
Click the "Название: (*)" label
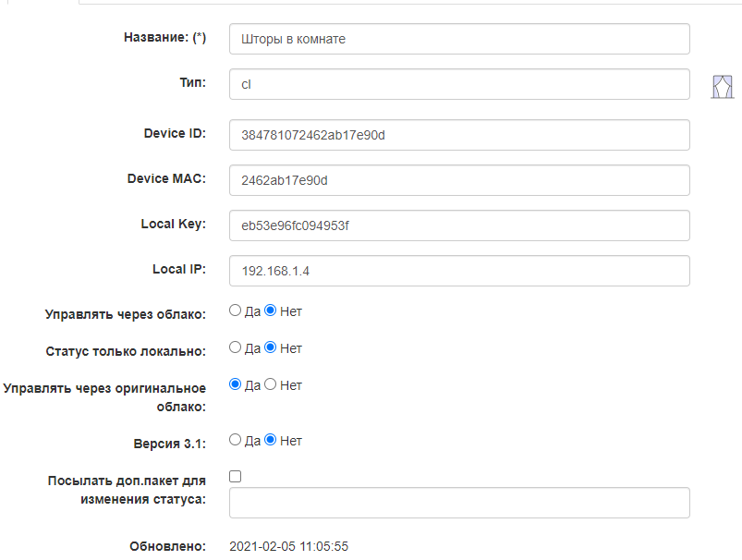(x=164, y=38)
